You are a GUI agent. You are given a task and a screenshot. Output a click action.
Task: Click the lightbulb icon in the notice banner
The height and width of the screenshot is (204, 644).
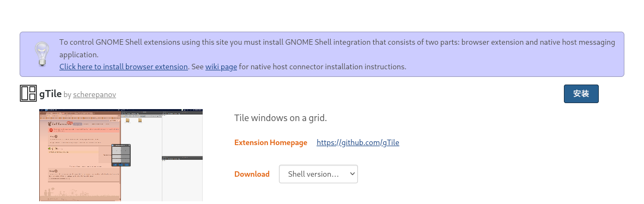pos(42,54)
